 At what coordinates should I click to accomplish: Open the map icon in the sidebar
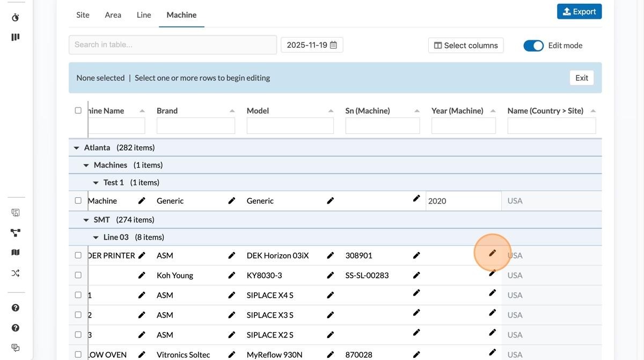click(16, 253)
